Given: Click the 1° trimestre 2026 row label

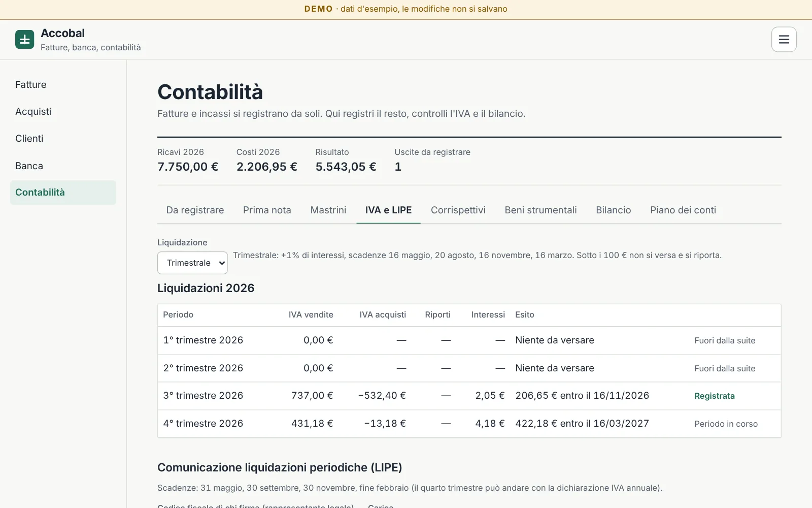Looking at the screenshot, I should 203,340.
